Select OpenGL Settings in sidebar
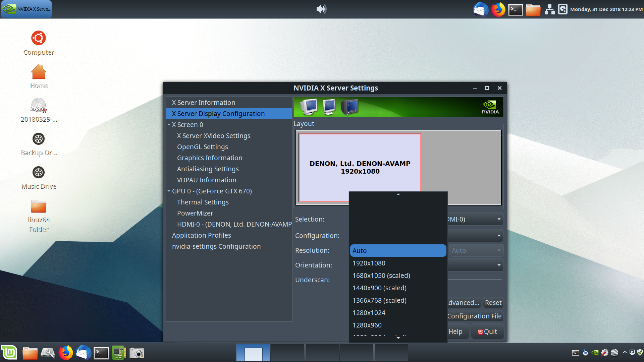Image resolution: width=644 pixels, height=362 pixels. pos(229,147)
